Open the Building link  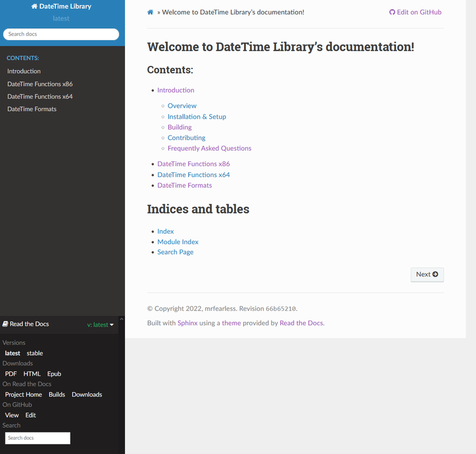[179, 127]
